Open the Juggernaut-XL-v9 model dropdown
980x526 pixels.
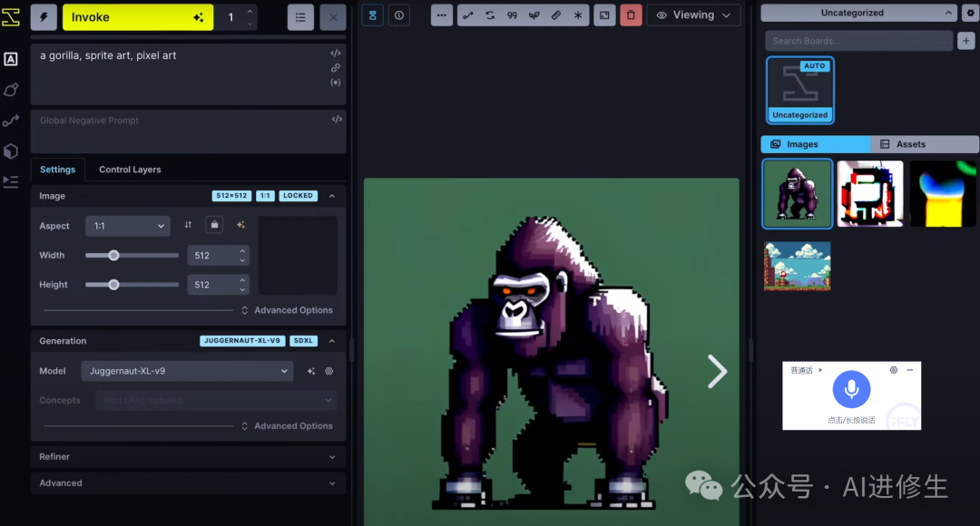(187, 371)
